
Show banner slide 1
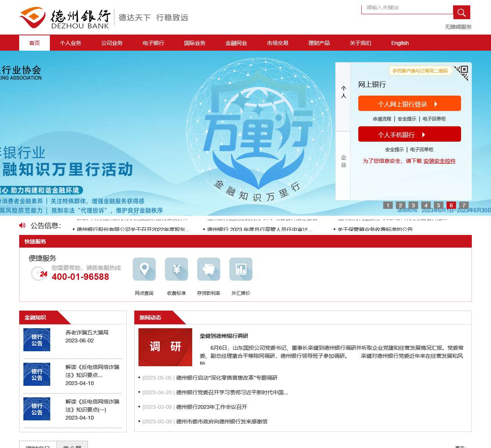point(388,205)
